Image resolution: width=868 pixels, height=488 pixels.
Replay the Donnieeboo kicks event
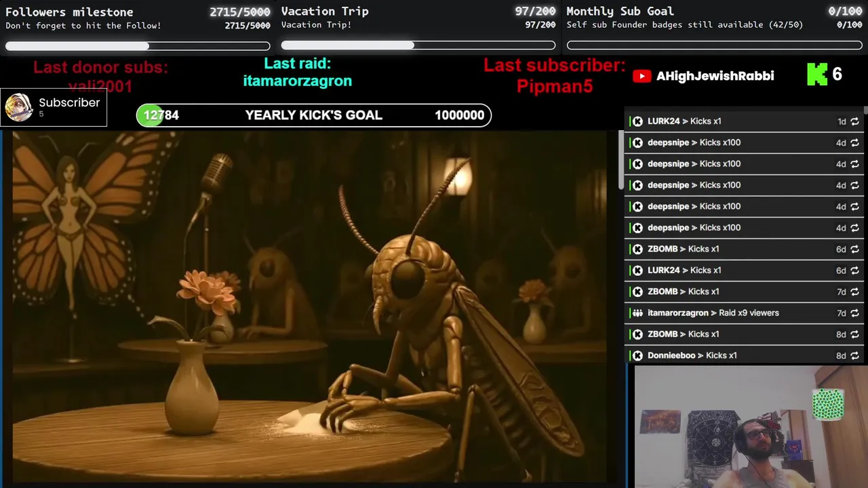point(854,355)
